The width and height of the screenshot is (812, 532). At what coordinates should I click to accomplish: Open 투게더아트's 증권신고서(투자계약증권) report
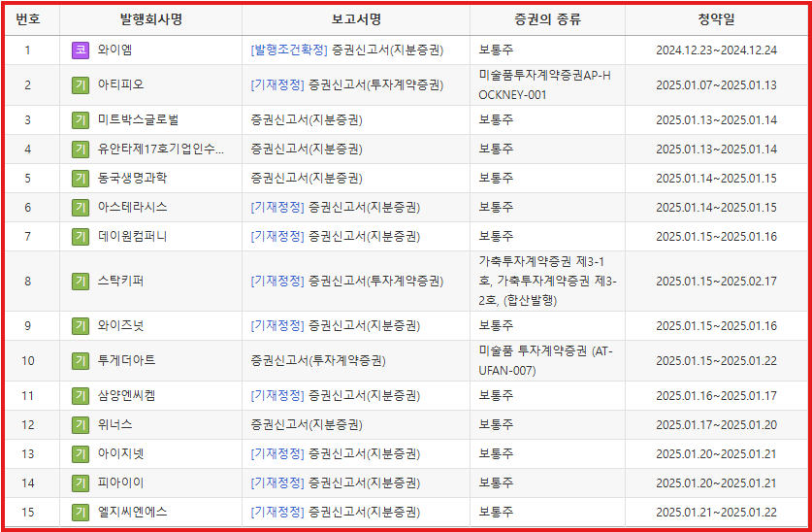(x=318, y=360)
